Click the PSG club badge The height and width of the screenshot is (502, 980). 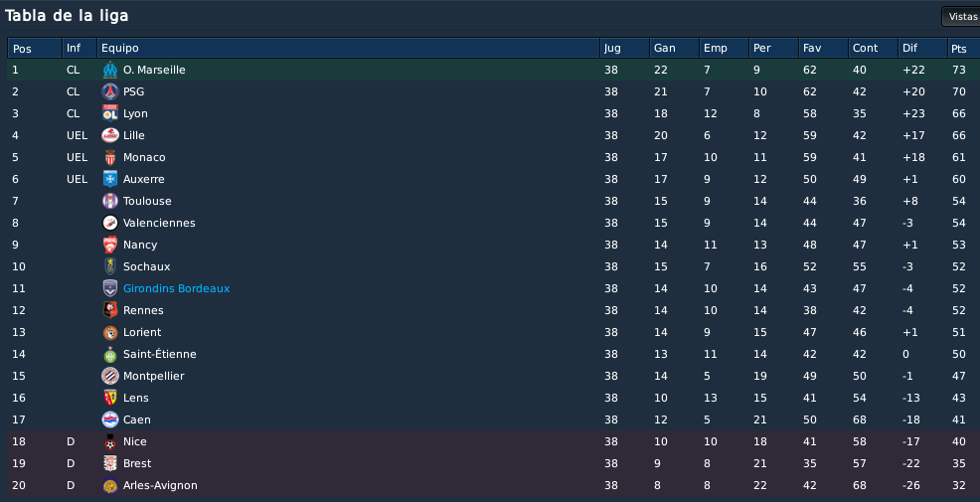pyautogui.click(x=110, y=91)
